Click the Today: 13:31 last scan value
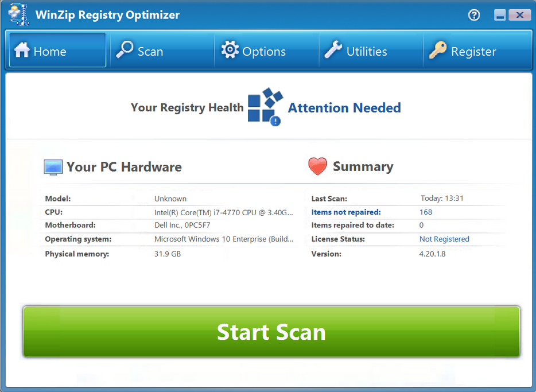The height and width of the screenshot is (392, 536). [442, 198]
